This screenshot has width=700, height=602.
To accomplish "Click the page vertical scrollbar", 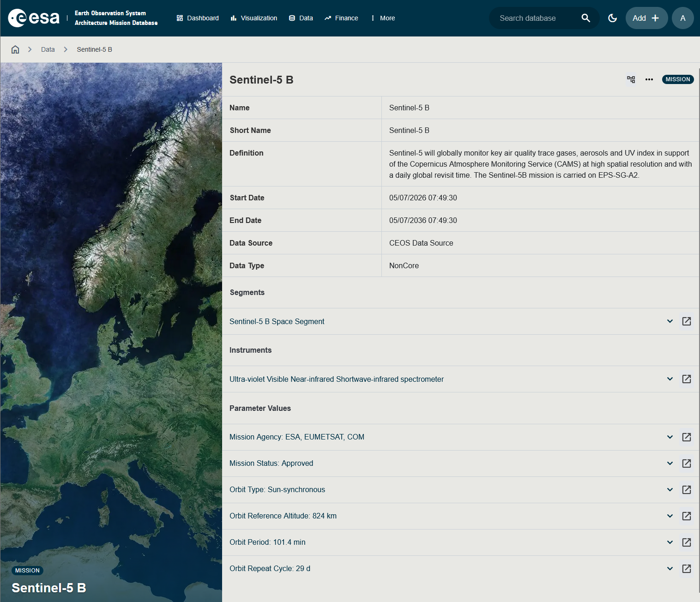I will click(x=699, y=330).
